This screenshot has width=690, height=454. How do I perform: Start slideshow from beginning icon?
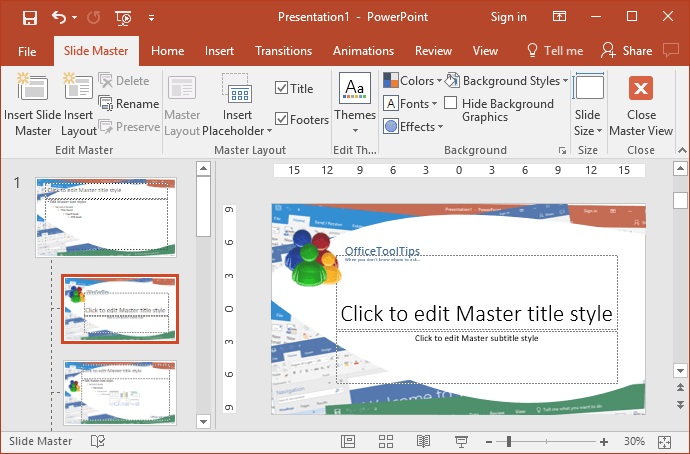click(123, 18)
